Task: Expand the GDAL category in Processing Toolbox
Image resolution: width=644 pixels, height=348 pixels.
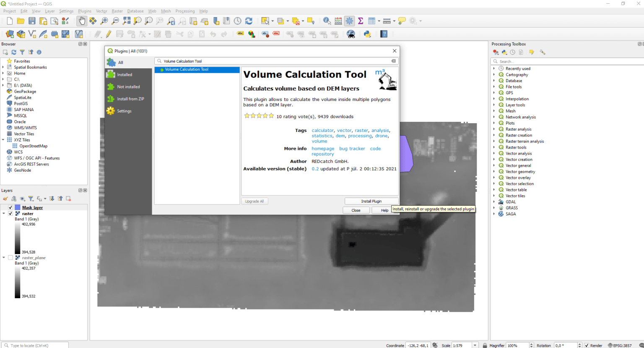Action: [x=495, y=201]
